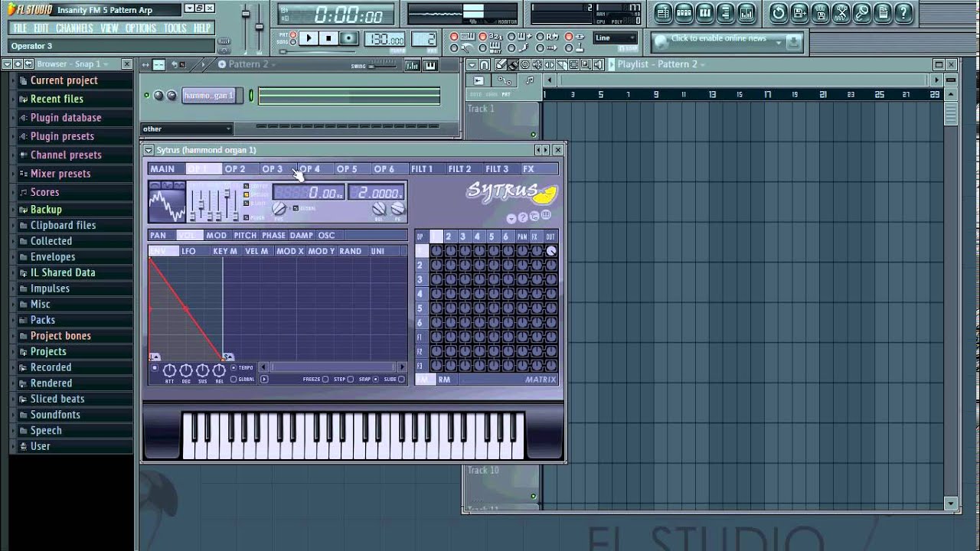Click the online news download icon

pyautogui.click(x=793, y=42)
